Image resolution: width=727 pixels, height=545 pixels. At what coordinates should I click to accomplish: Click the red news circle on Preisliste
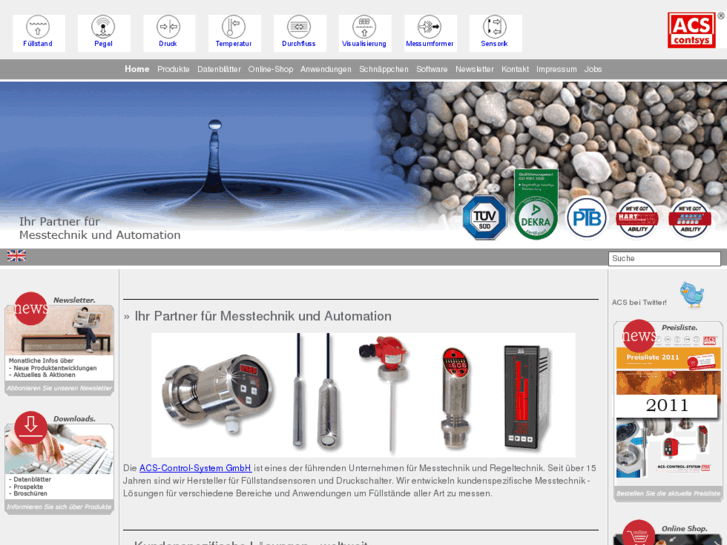coord(639,335)
